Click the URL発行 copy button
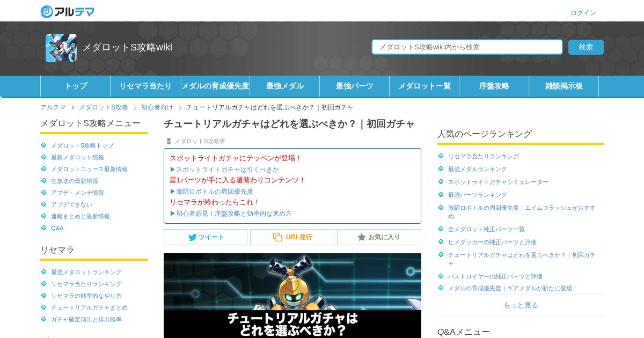This screenshot has width=644, height=338. (x=292, y=237)
